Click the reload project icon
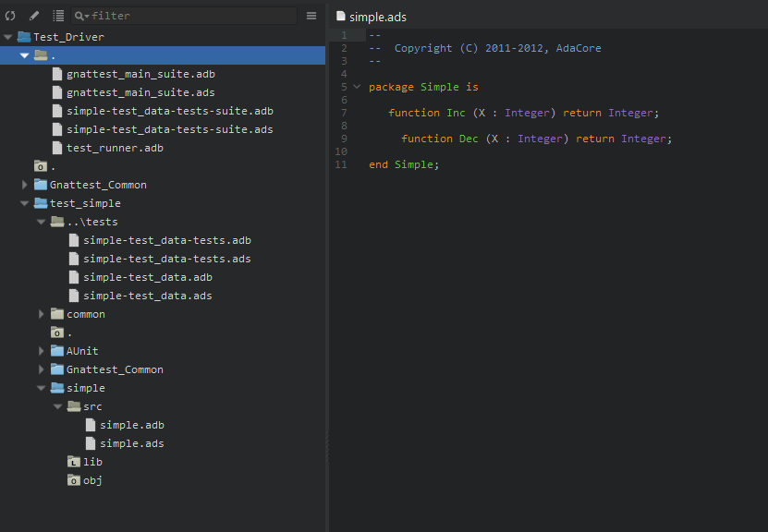Viewport: 768px width, 532px height. [x=10, y=16]
